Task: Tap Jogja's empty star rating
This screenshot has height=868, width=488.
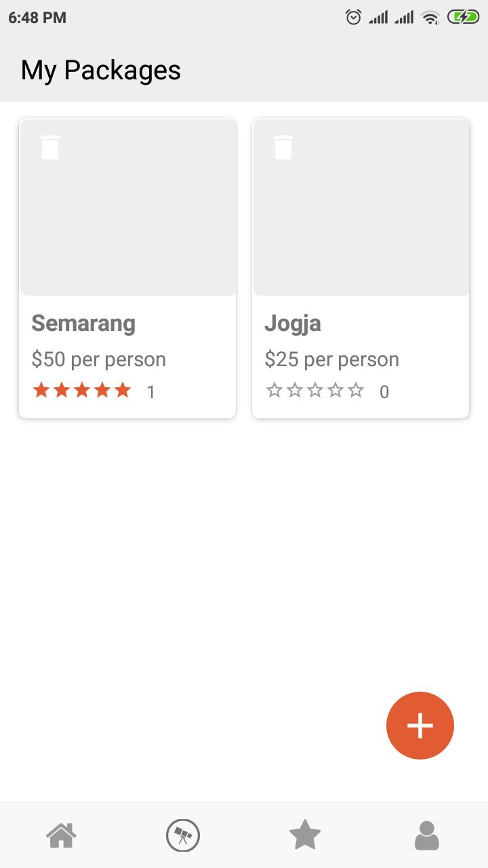Action: [315, 391]
